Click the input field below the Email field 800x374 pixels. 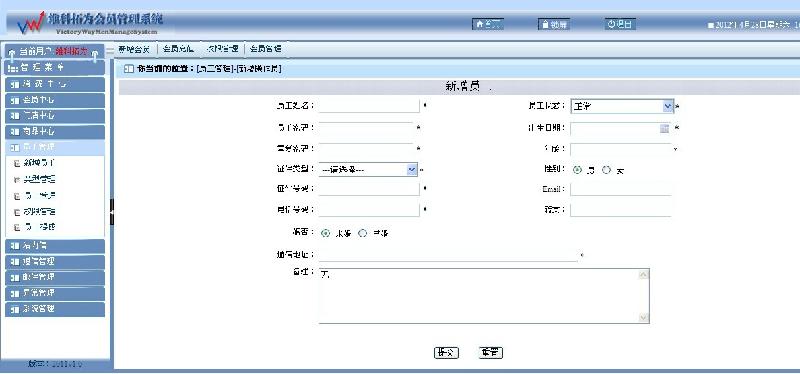621,210
